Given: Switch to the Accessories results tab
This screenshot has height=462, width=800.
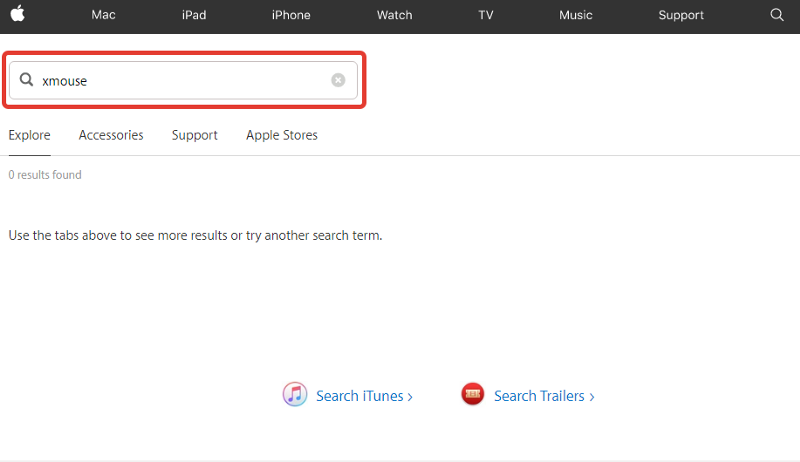Looking at the screenshot, I should click(x=111, y=135).
